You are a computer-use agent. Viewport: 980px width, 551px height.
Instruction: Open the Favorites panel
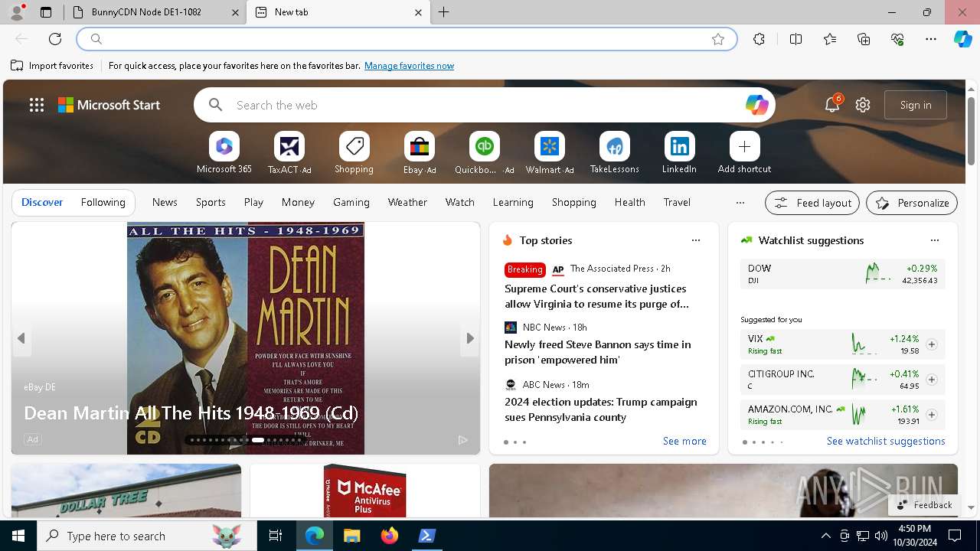coord(830,39)
